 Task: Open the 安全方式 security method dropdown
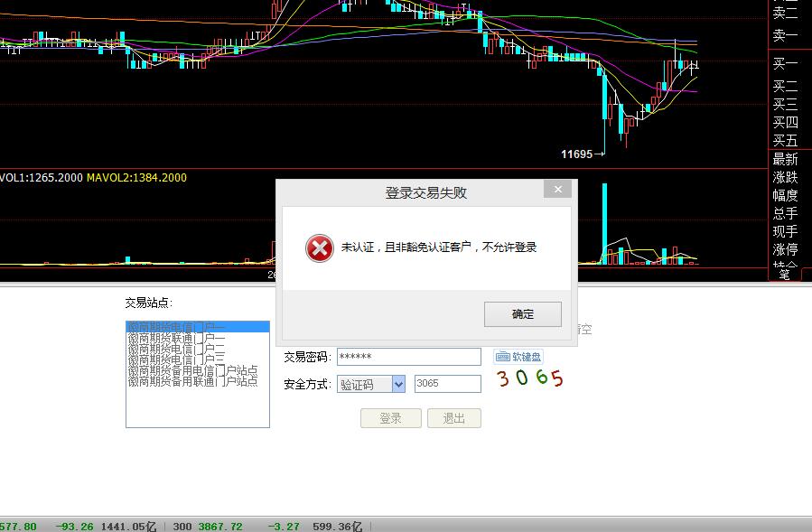[398, 384]
